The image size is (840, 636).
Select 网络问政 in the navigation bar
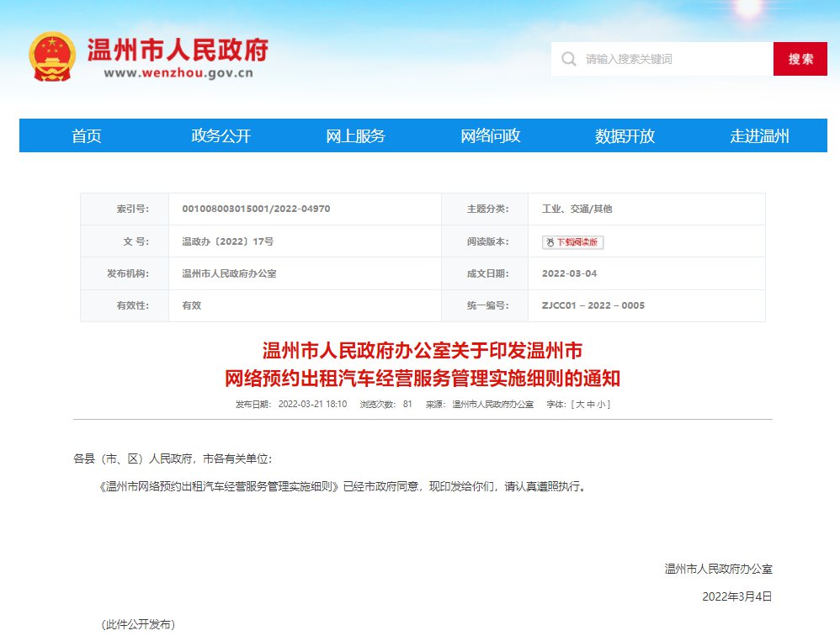[x=490, y=136]
